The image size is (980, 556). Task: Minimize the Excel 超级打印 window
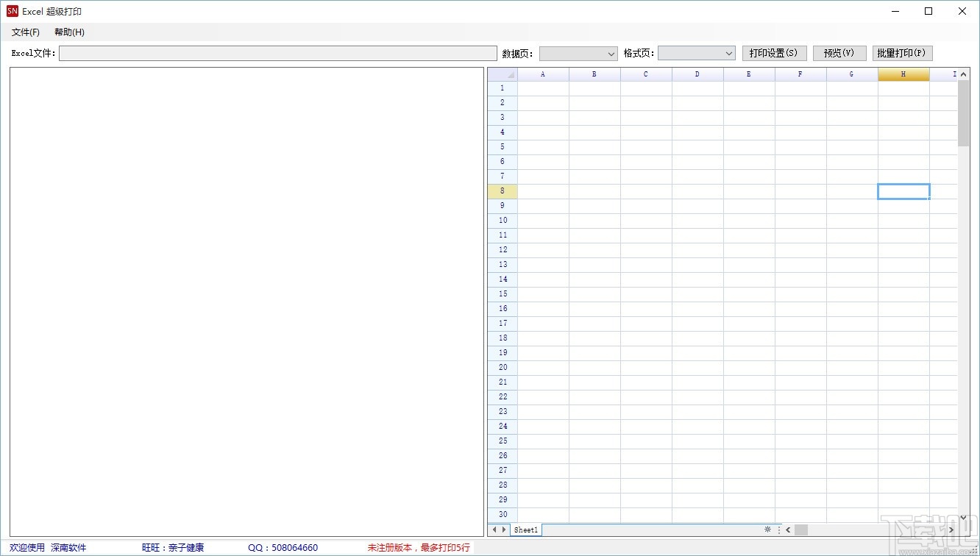[x=895, y=11]
